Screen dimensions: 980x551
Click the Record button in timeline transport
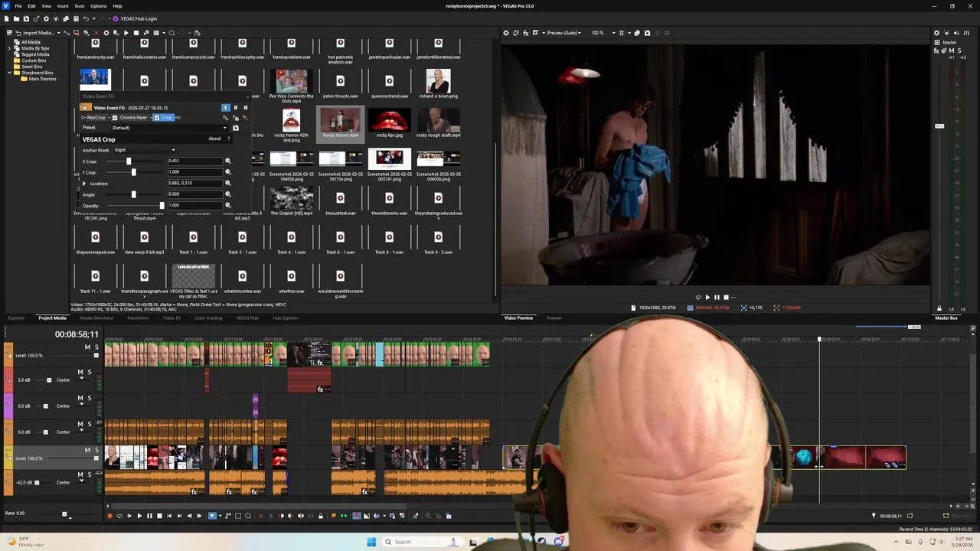tap(109, 516)
